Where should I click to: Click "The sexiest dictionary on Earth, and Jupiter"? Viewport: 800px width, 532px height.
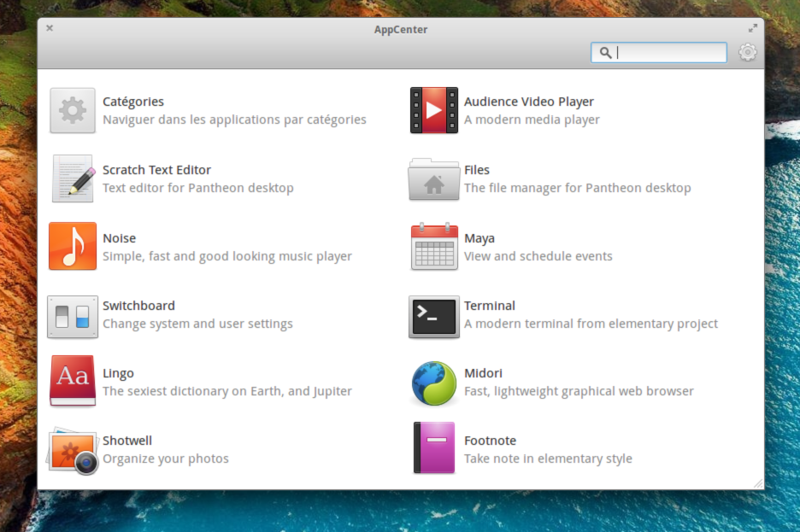click(x=227, y=391)
